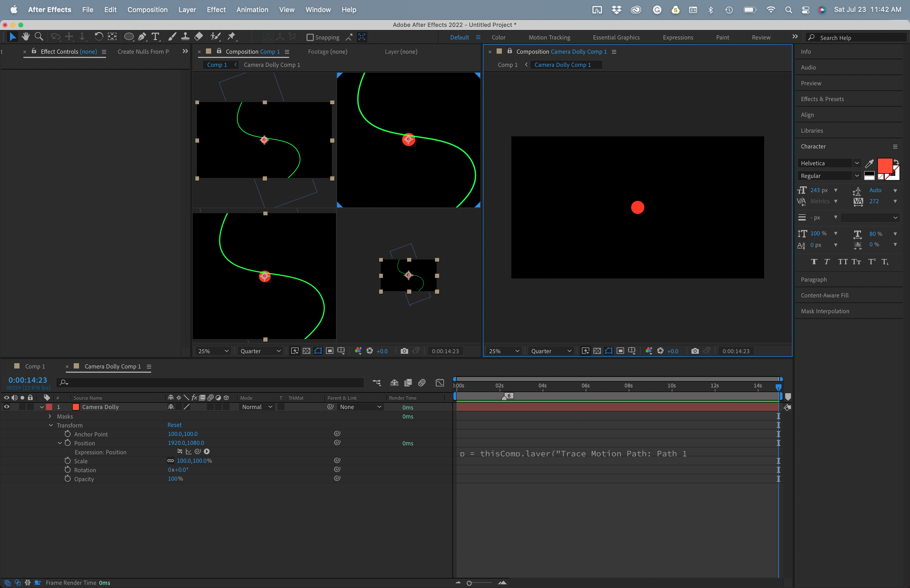Take a snapshot of the composition viewer
Image resolution: width=910 pixels, height=588 pixels.
tap(404, 351)
